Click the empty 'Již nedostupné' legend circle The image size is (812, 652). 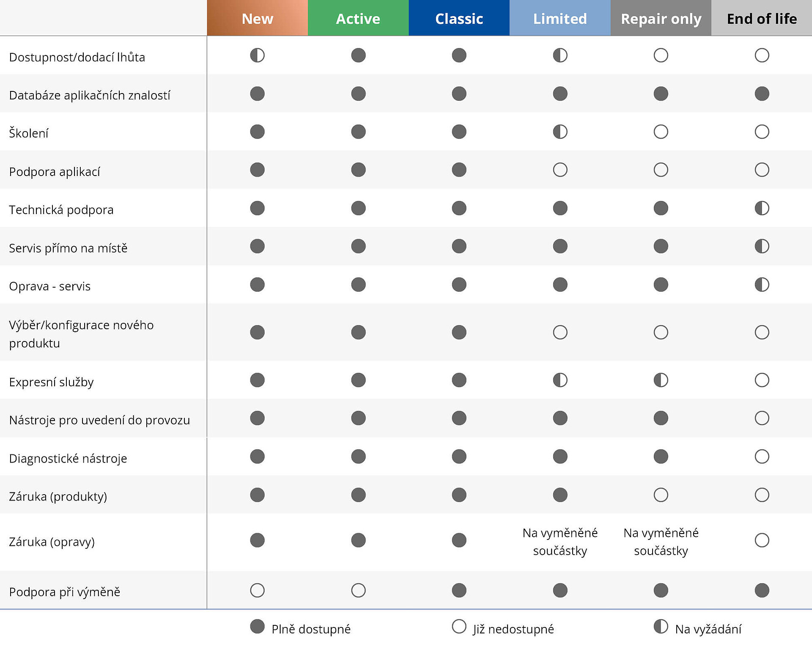coord(459,627)
